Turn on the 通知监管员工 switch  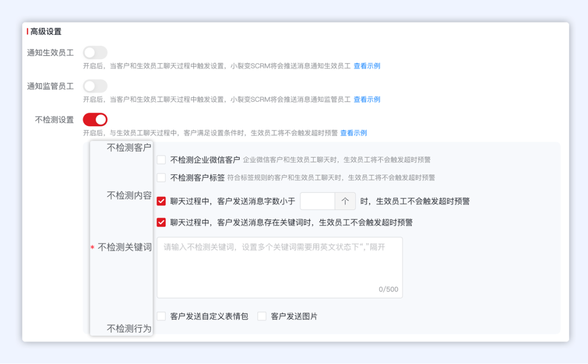click(x=95, y=86)
